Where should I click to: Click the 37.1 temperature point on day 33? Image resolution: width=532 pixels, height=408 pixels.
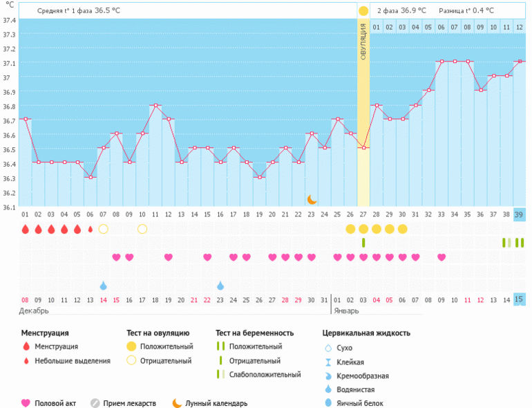[441, 62]
